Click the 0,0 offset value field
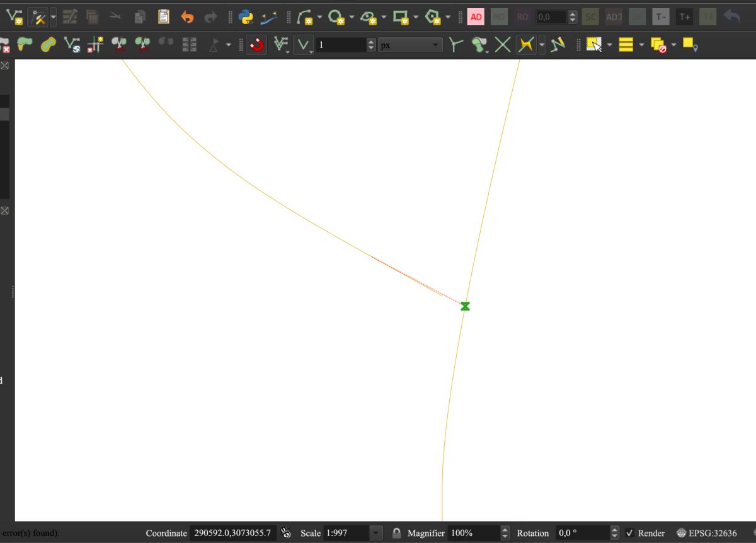This screenshot has width=756, height=543. pyautogui.click(x=551, y=17)
